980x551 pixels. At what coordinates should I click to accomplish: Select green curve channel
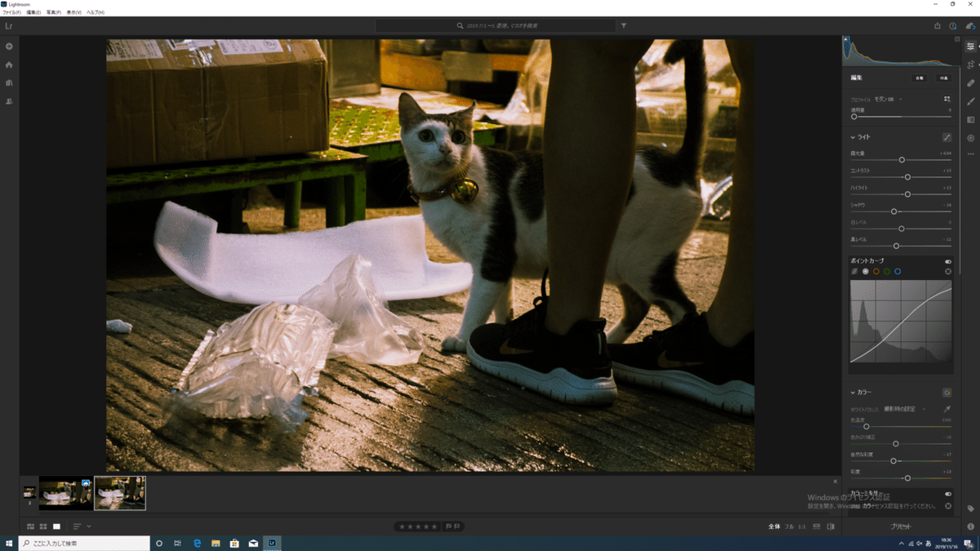pos(887,271)
